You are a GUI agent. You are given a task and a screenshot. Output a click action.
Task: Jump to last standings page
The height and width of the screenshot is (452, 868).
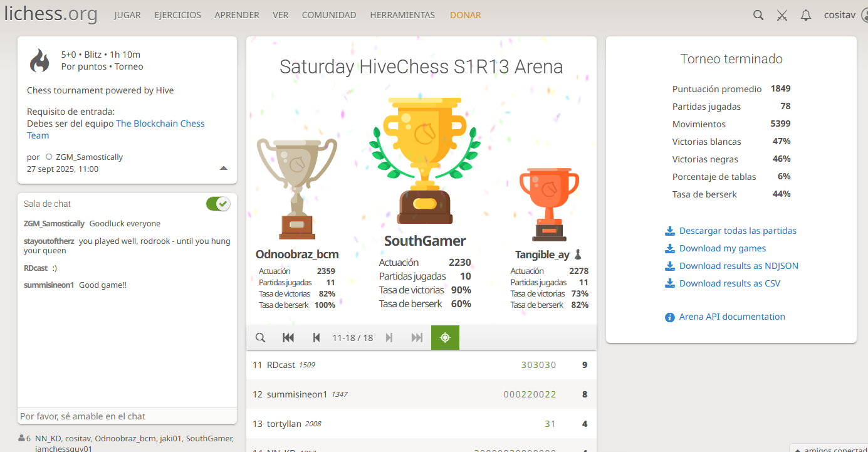[x=417, y=338]
